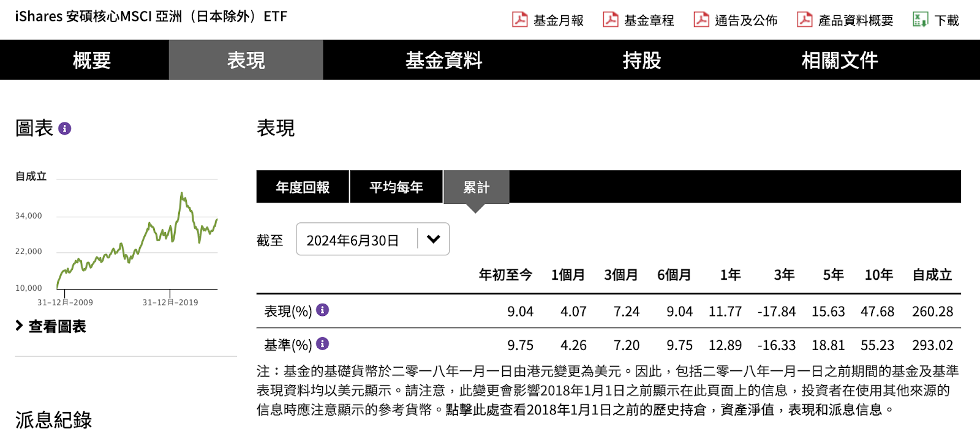This screenshot has width=980, height=434.
Task: Click the 通告及公佈 link text
Action: 746,20
